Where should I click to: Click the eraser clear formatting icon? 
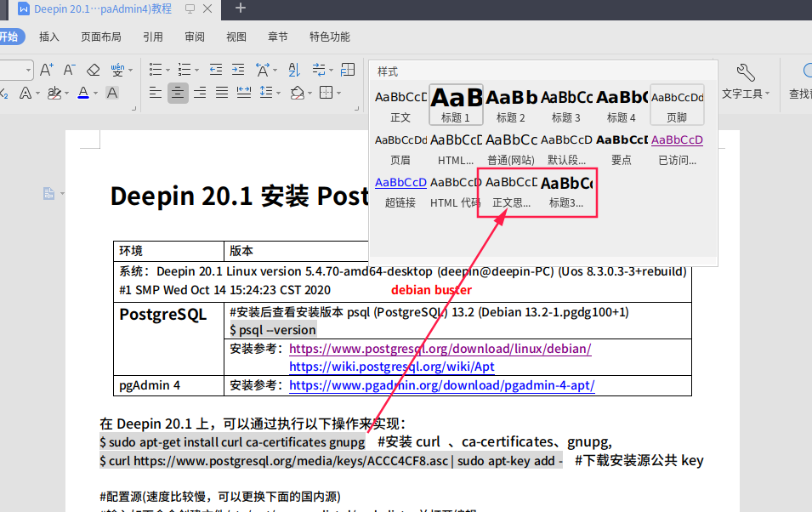point(94,70)
